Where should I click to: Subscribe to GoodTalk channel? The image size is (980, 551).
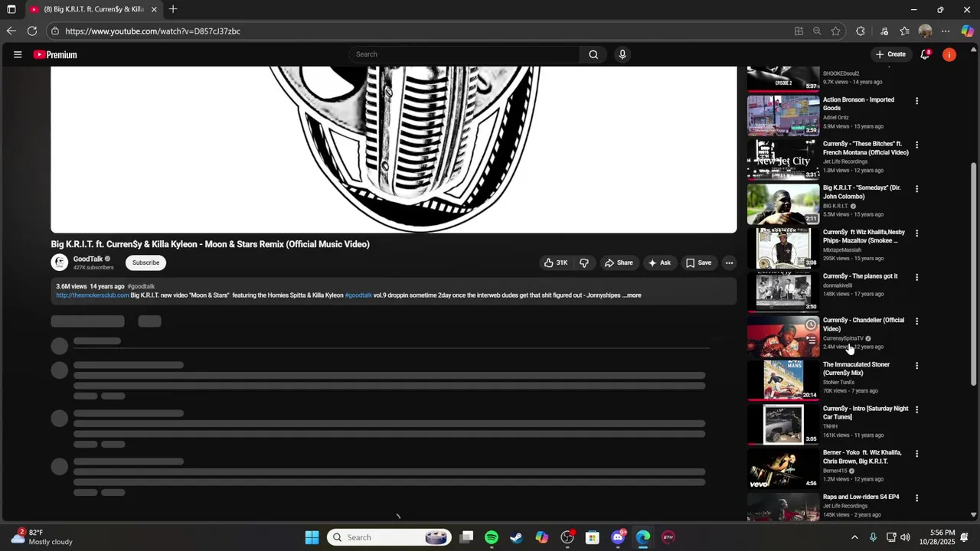[x=145, y=262]
